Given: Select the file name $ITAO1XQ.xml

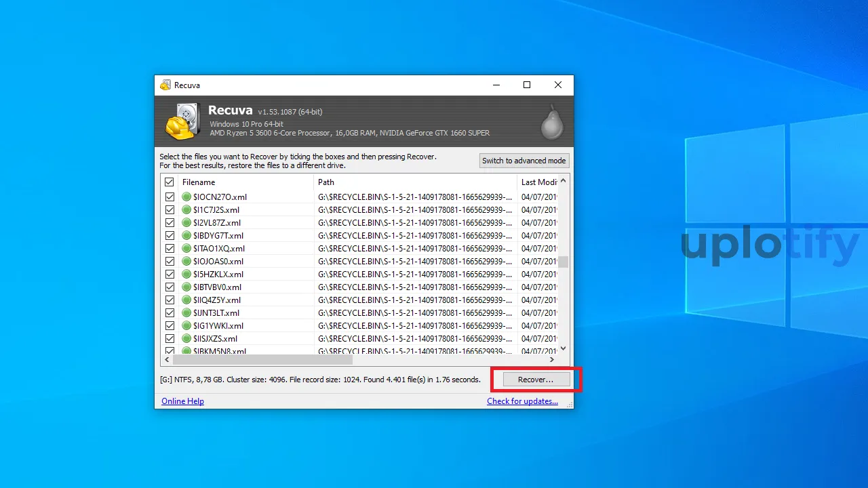Looking at the screenshot, I should coord(219,249).
